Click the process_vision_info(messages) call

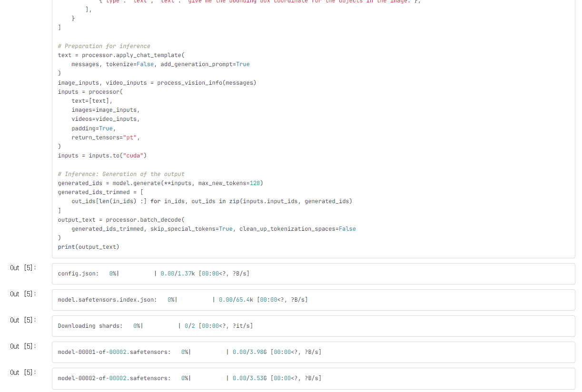pyautogui.click(x=207, y=83)
